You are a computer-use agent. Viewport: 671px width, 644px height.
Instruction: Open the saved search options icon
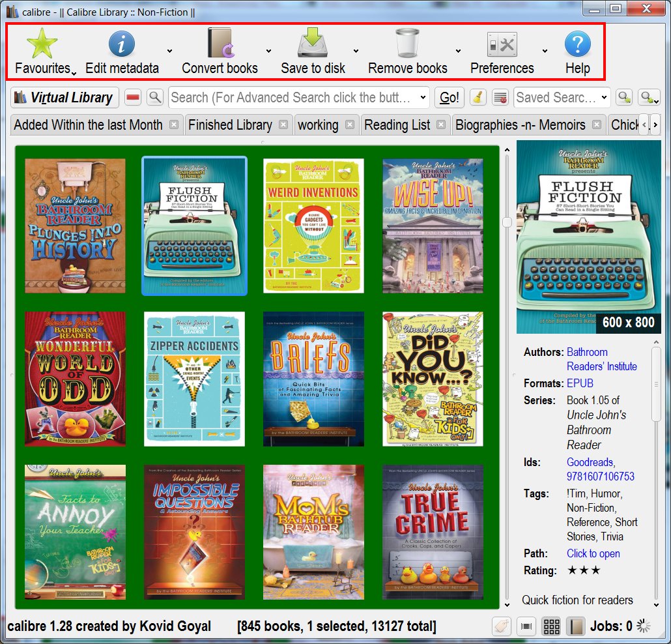point(649,98)
